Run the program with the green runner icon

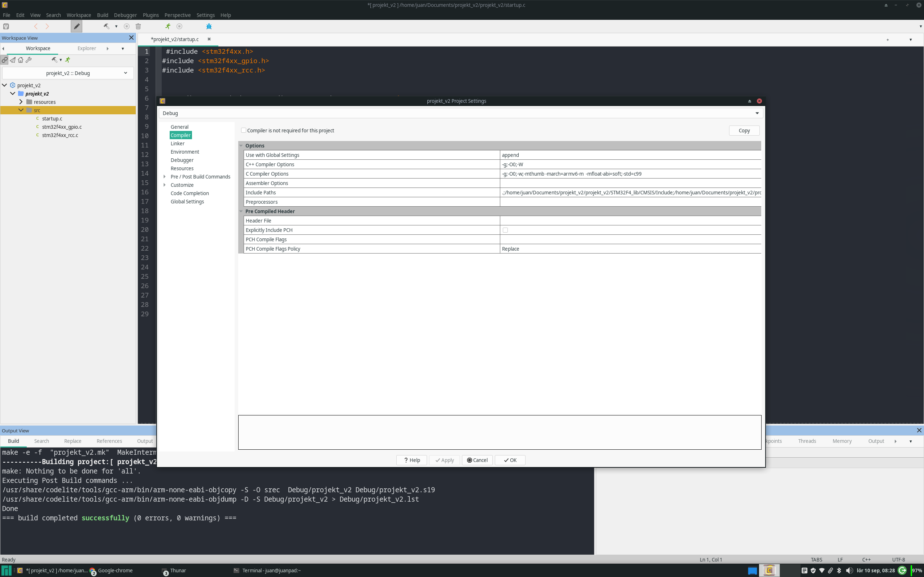pos(168,26)
